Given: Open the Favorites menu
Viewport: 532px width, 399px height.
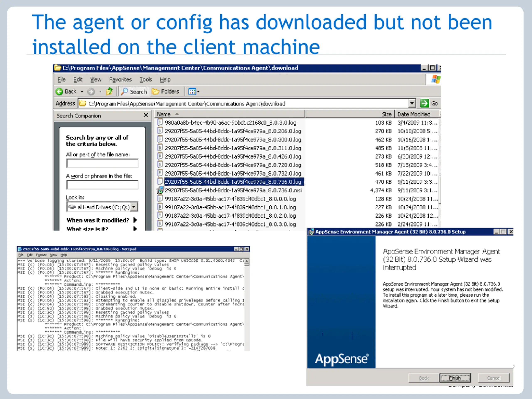Looking at the screenshot, I should [120, 79].
